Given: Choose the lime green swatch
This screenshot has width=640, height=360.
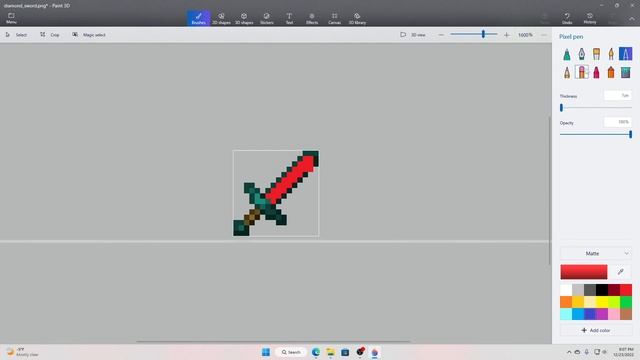Looking at the screenshot, I should click(x=614, y=302).
